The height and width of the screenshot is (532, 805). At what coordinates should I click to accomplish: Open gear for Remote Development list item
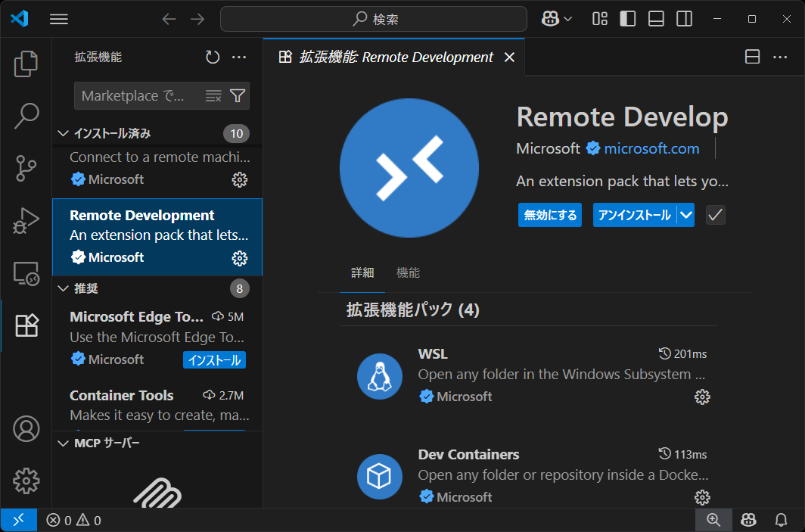pyautogui.click(x=240, y=258)
